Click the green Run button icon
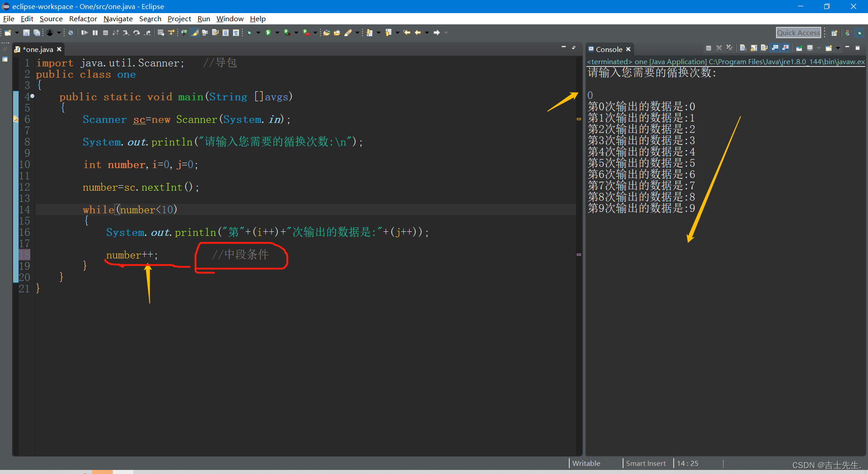This screenshot has height=474, width=868. (268, 33)
